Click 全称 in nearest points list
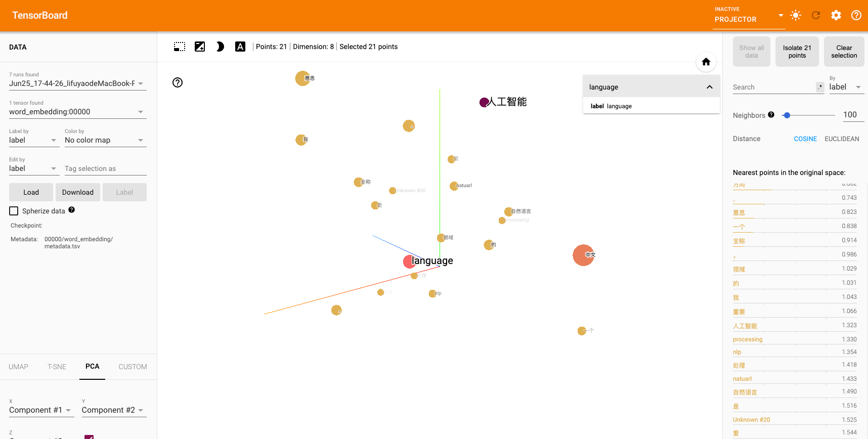The height and width of the screenshot is (439, 868). tap(739, 241)
